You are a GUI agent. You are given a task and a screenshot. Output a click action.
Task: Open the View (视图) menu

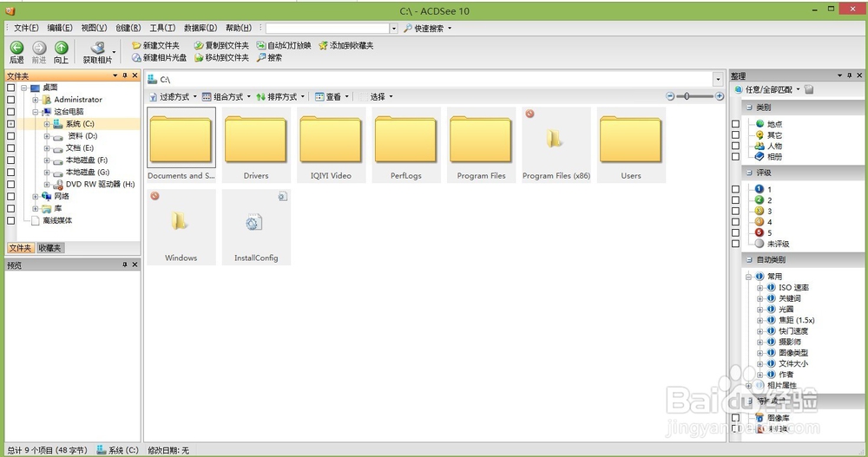[x=94, y=28]
